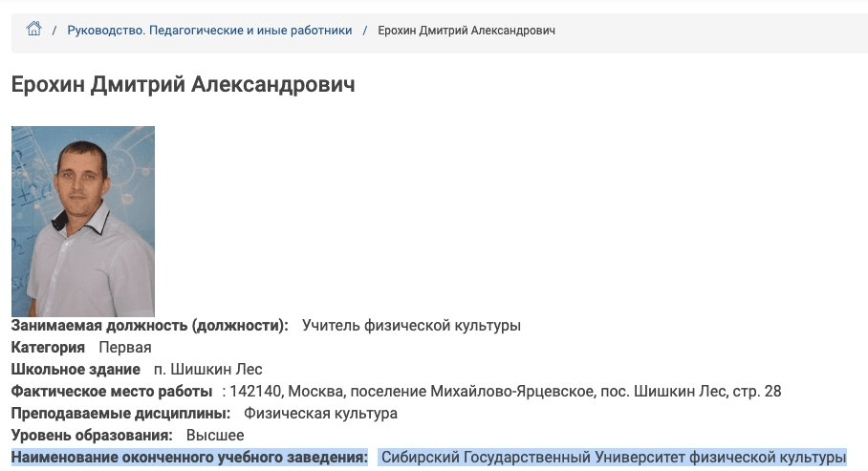Click the category value 'Первая'
Image resolution: width=868 pixels, height=471 pixels.
tap(125, 348)
